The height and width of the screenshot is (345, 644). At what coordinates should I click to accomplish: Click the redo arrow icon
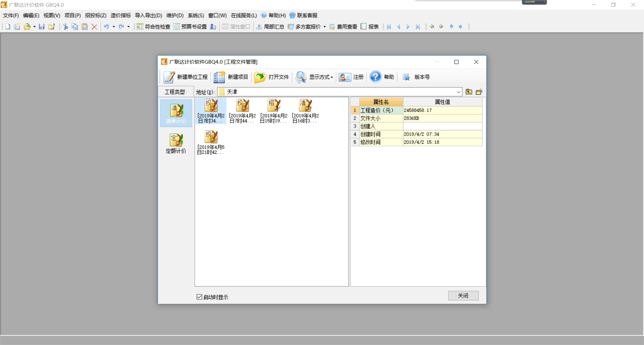(121, 26)
